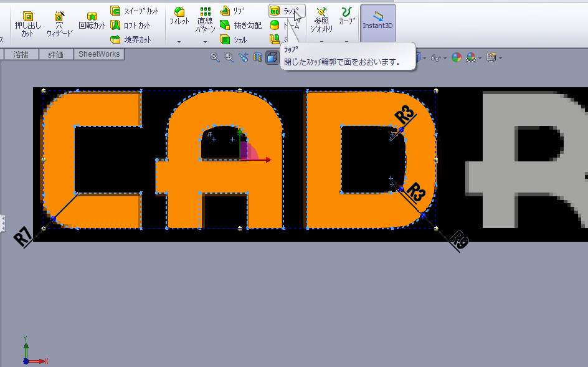Click the ラップ wrap feature button
588x367 pixels.
click(285, 11)
